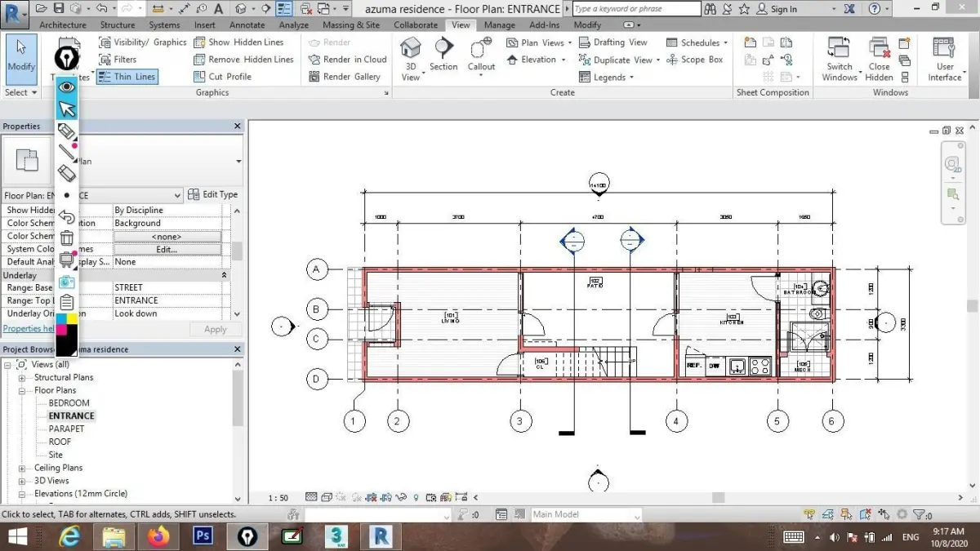Click the <none> Color Scheme button
The width and height of the screenshot is (980, 551).
point(167,237)
